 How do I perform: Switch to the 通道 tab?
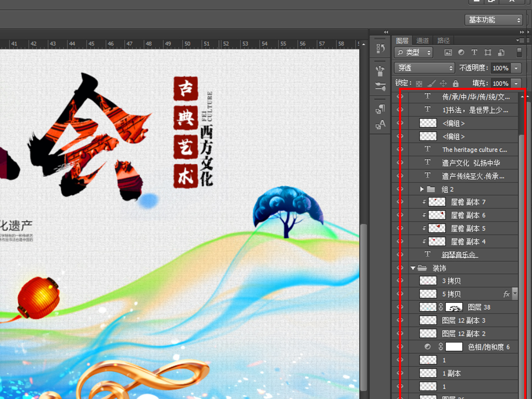422,41
